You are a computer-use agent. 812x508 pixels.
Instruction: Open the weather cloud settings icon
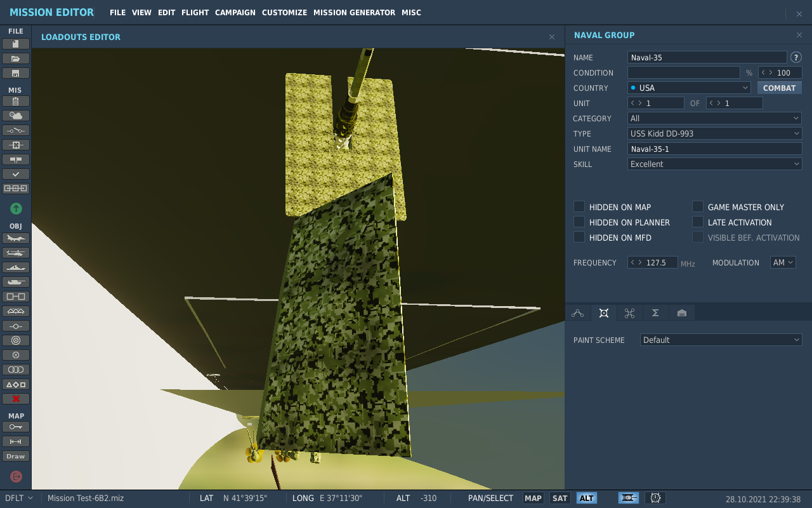pyautogui.click(x=16, y=116)
